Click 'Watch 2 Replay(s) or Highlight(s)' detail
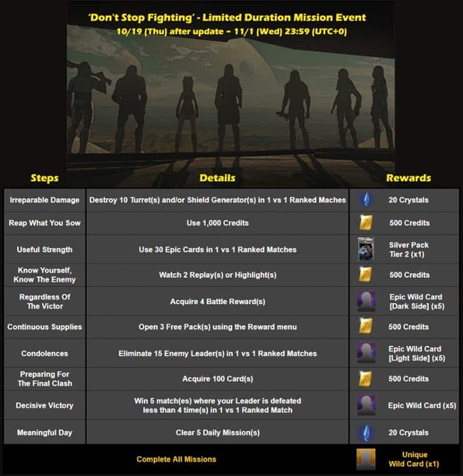Viewport: 463px width, 476px height. (217, 275)
